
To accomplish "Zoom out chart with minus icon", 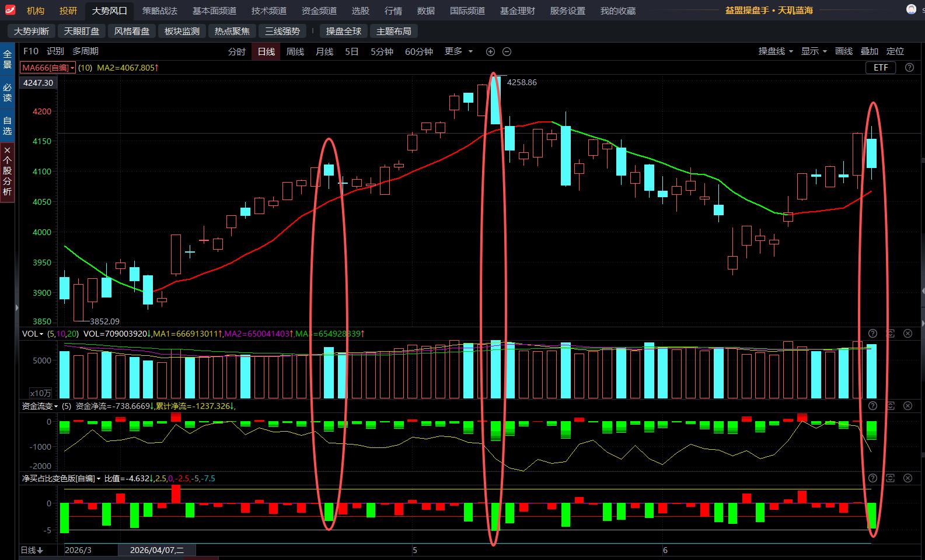I will coord(507,51).
